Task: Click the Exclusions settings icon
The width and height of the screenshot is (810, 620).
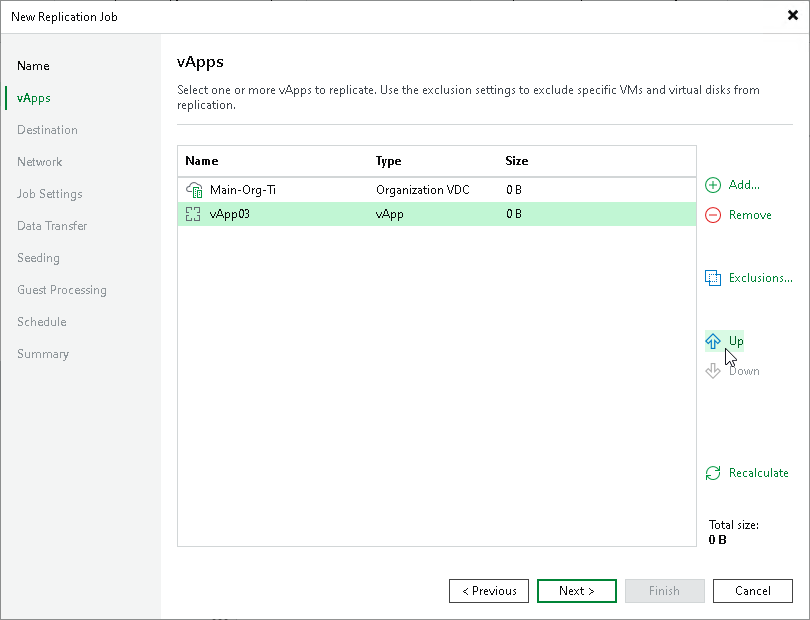Action: point(715,278)
